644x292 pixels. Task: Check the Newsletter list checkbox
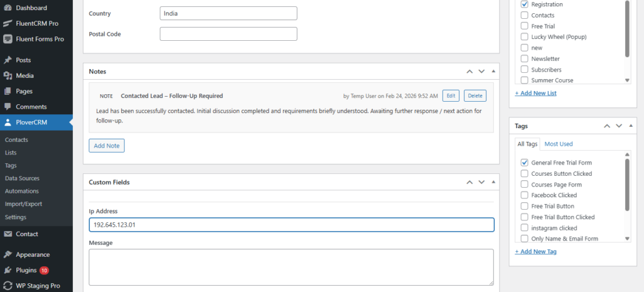(x=525, y=59)
